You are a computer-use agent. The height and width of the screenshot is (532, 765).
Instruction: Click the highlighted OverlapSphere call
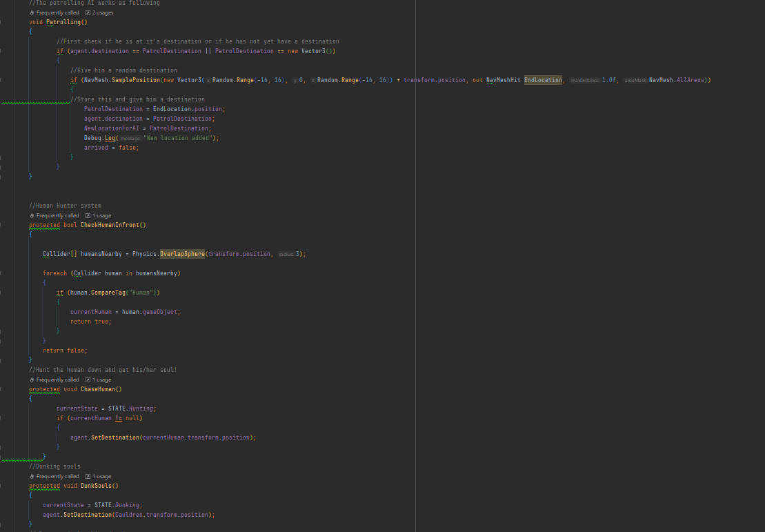click(183, 254)
